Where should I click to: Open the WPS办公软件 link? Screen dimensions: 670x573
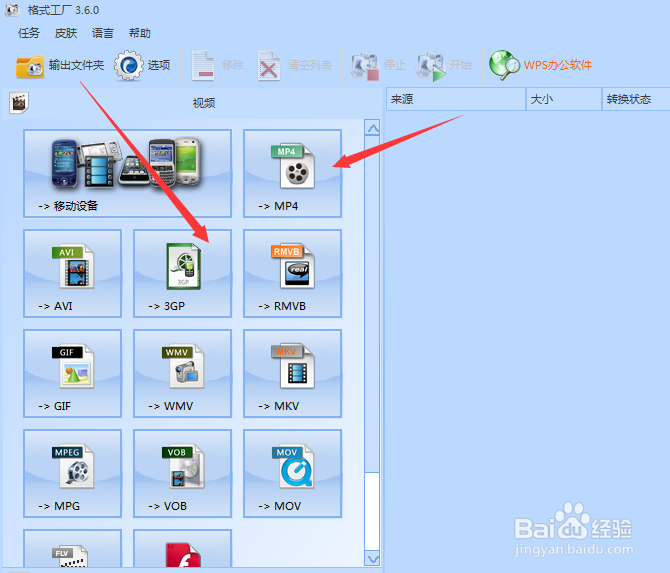pyautogui.click(x=541, y=65)
